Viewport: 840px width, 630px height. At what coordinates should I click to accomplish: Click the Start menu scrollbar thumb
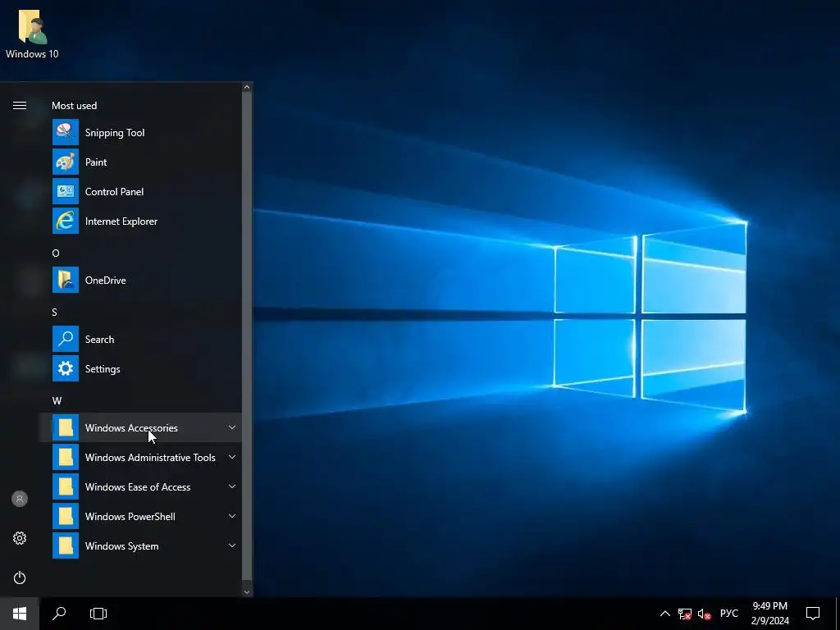click(x=247, y=336)
